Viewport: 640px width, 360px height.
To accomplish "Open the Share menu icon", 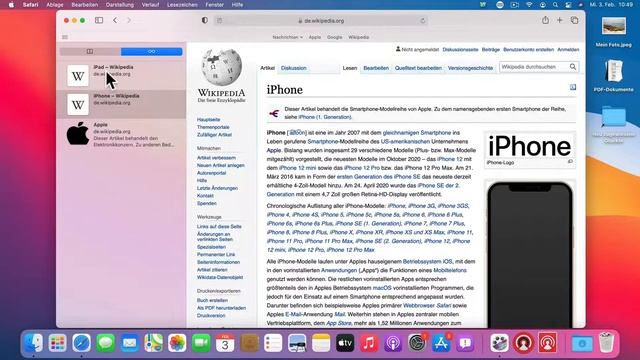I will tap(545, 20).
